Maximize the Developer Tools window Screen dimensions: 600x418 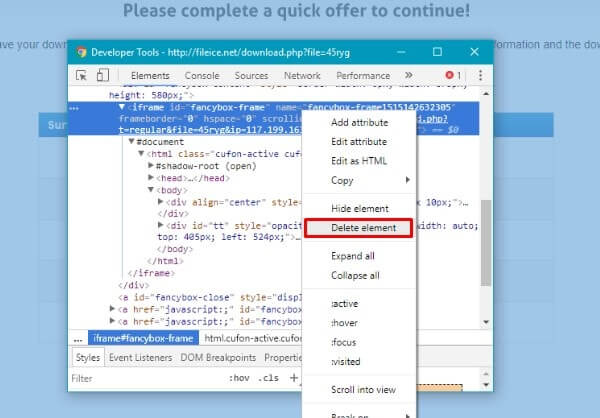437,52
